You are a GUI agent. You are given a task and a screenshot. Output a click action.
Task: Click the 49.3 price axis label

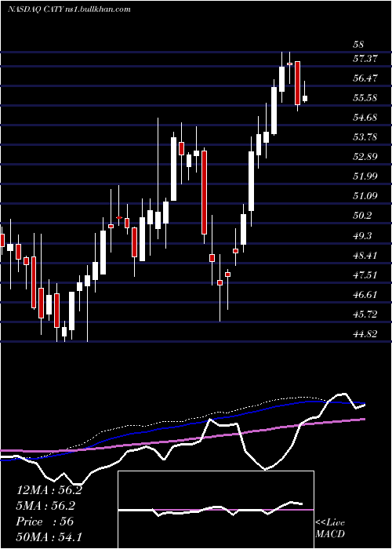[362, 236]
